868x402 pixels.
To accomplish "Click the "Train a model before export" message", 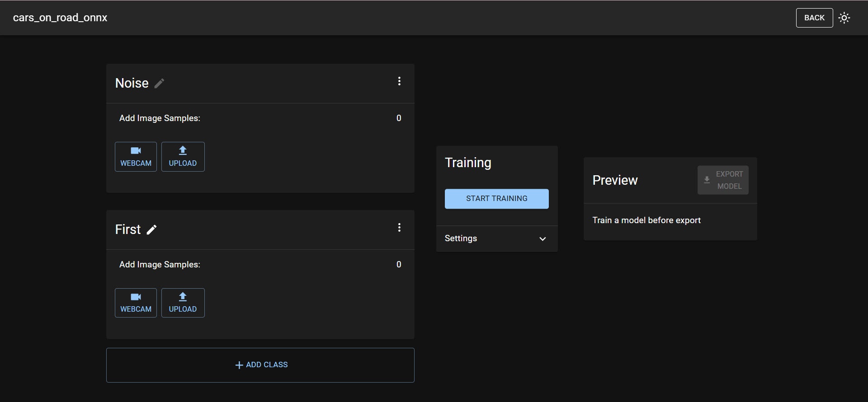I will point(646,220).
